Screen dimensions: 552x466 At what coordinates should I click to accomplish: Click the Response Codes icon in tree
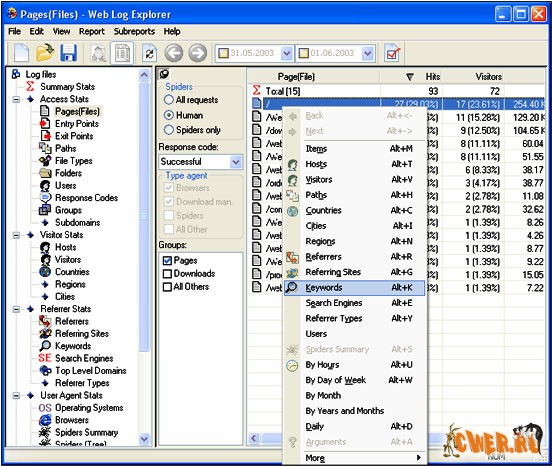pos(45,197)
